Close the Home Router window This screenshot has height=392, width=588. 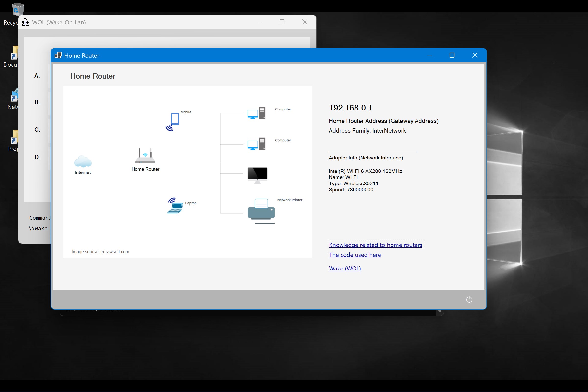(x=475, y=55)
